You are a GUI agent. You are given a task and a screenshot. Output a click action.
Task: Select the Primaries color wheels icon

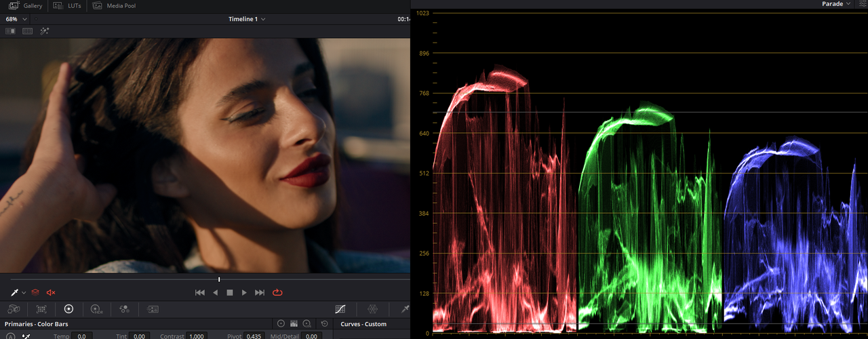68,308
